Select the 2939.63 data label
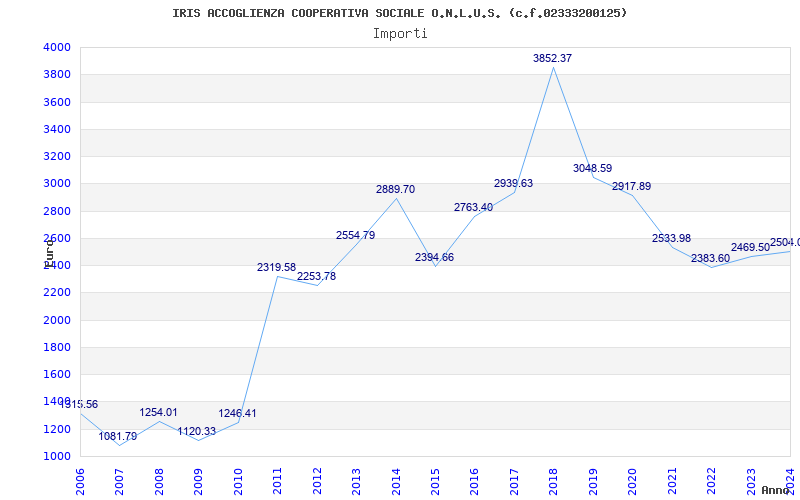This screenshot has width=800, height=500. click(513, 183)
